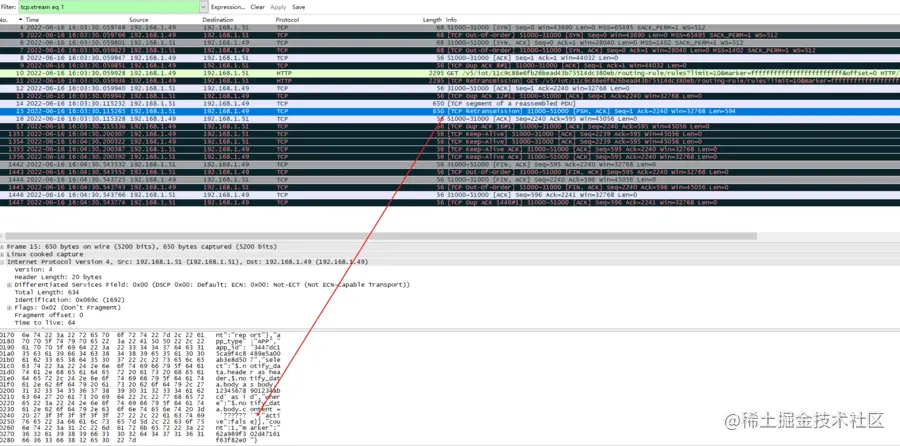
Task: Select packet 9 TCP Dup ACK row
Action: pos(450,65)
